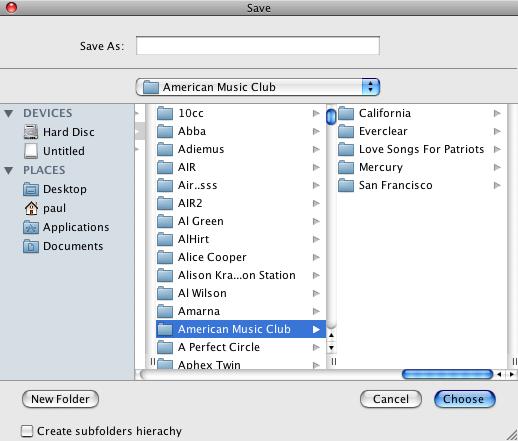This screenshot has width=518, height=441.
Task: Select the Hard Disc device icon
Action: click(31, 132)
